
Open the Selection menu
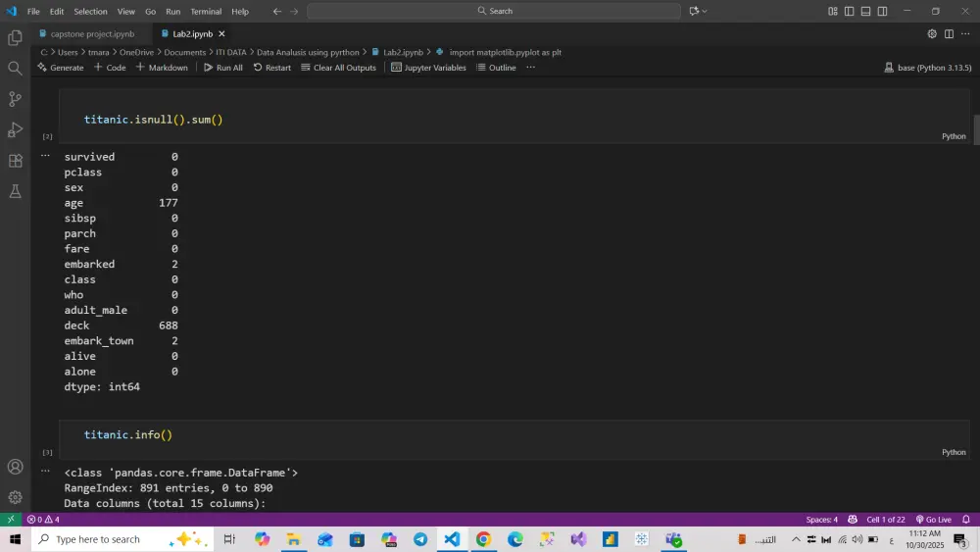coord(90,11)
